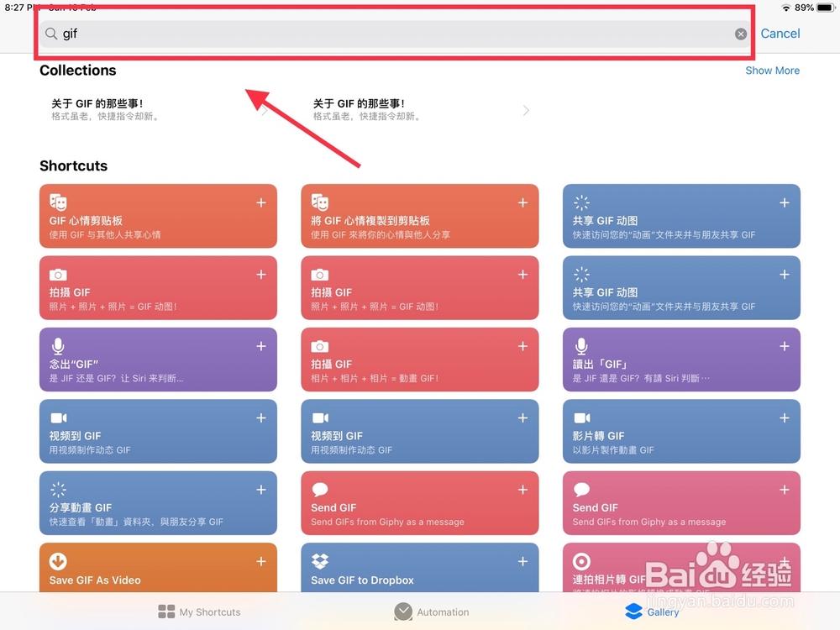
Task: Click the Dropbox icon on Save GIF to Dropbox
Action: (x=320, y=561)
